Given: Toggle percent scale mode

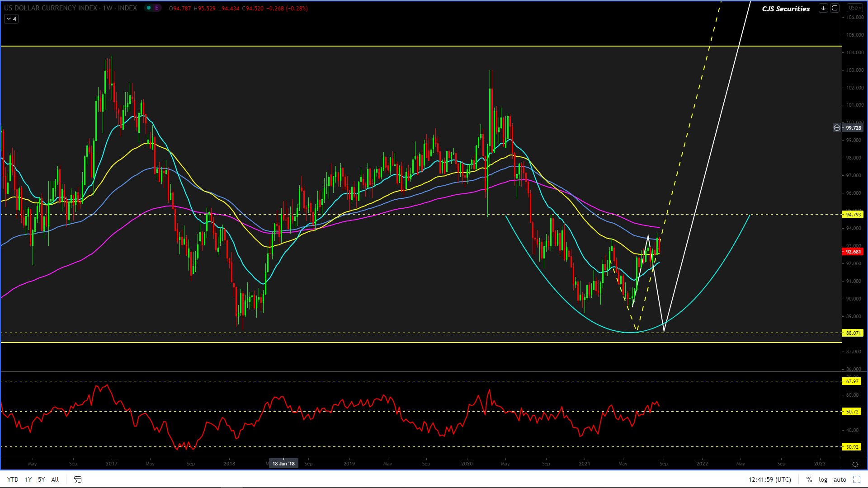Looking at the screenshot, I should (x=809, y=479).
